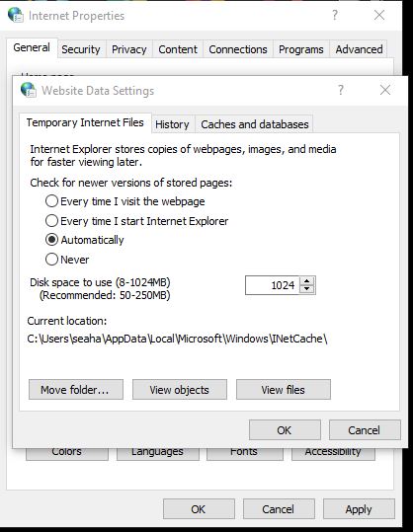Click OK in Internet Properties window

199,509
